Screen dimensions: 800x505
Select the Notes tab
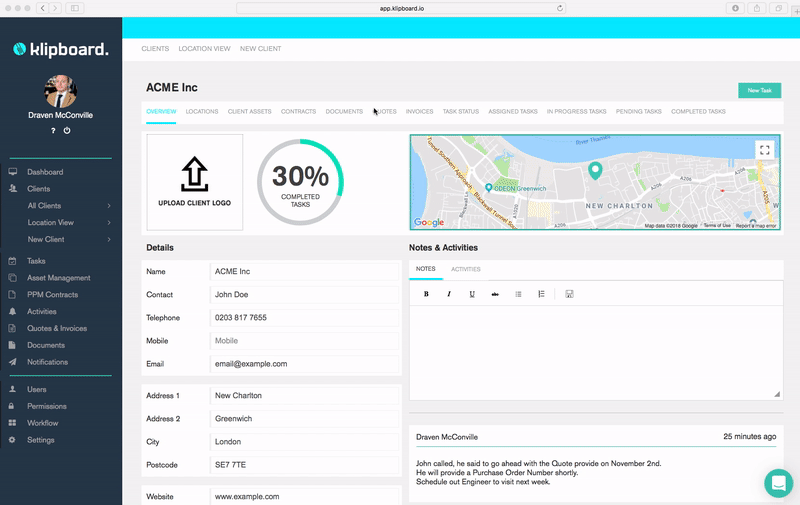click(426, 269)
